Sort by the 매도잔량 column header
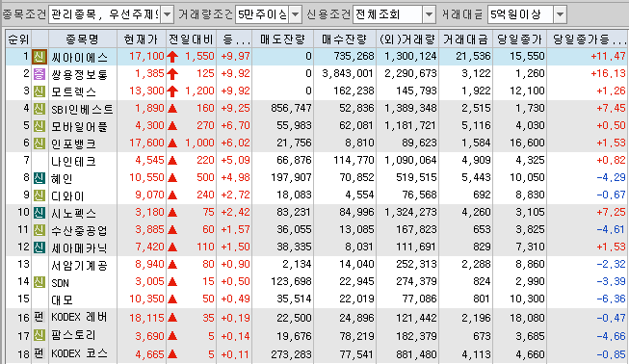Screen dimensions: 629x364 click(x=283, y=39)
